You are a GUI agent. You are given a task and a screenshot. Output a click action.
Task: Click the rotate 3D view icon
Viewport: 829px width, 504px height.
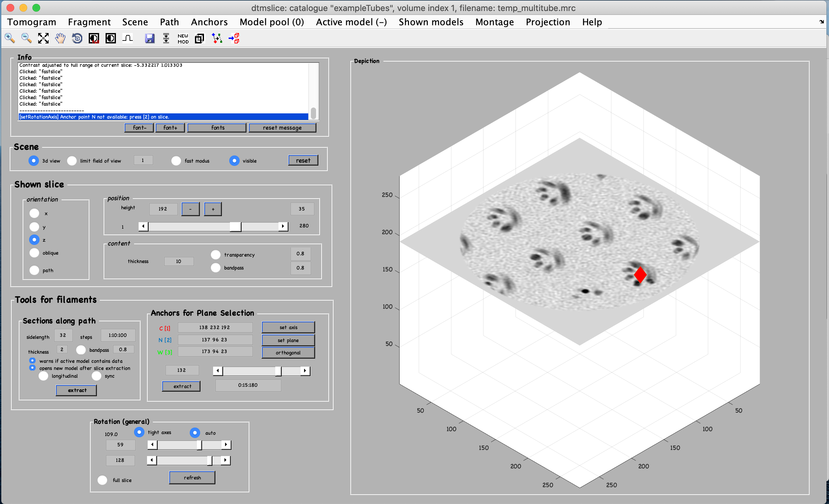click(x=77, y=38)
